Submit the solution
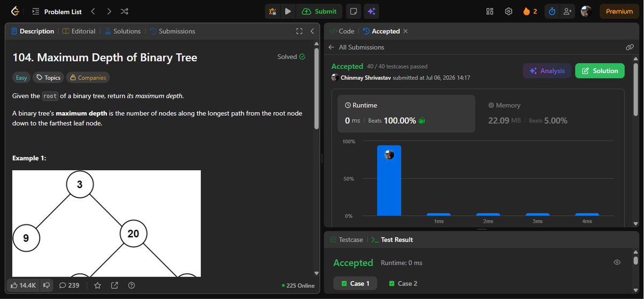This screenshot has width=644, height=299. click(x=319, y=11)
